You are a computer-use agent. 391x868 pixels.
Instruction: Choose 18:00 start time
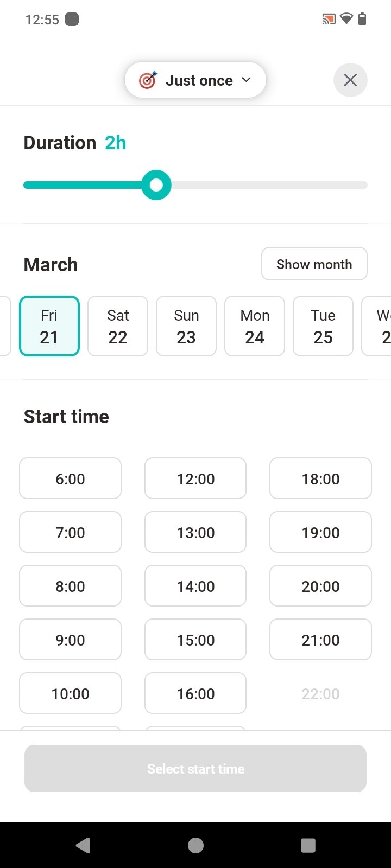pos(320,478)
